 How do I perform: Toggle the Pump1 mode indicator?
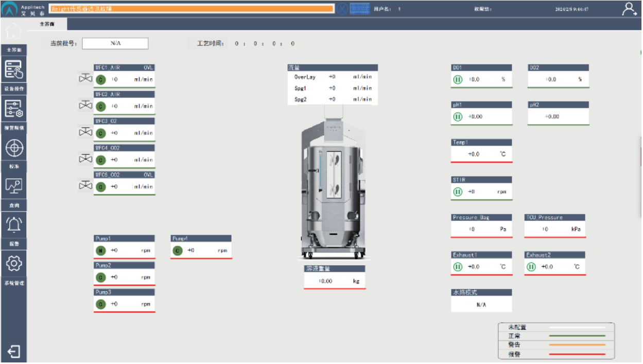click(101, 251)
